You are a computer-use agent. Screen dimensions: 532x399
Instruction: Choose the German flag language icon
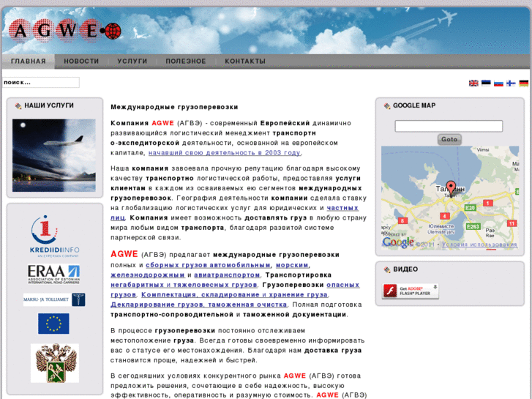[523, 83]
